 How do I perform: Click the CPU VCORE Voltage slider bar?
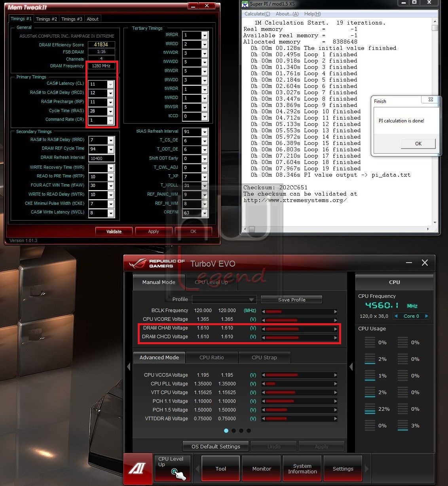300,320
